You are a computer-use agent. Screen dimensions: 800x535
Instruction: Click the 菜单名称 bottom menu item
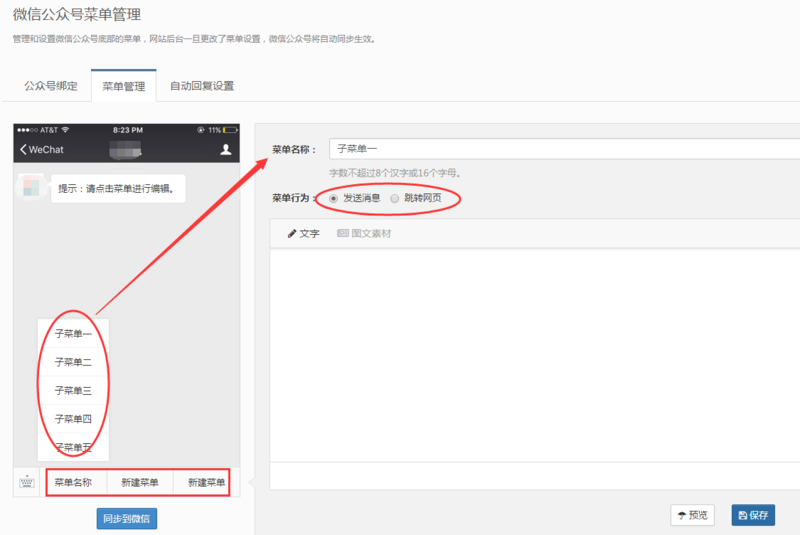coord(73,482)
